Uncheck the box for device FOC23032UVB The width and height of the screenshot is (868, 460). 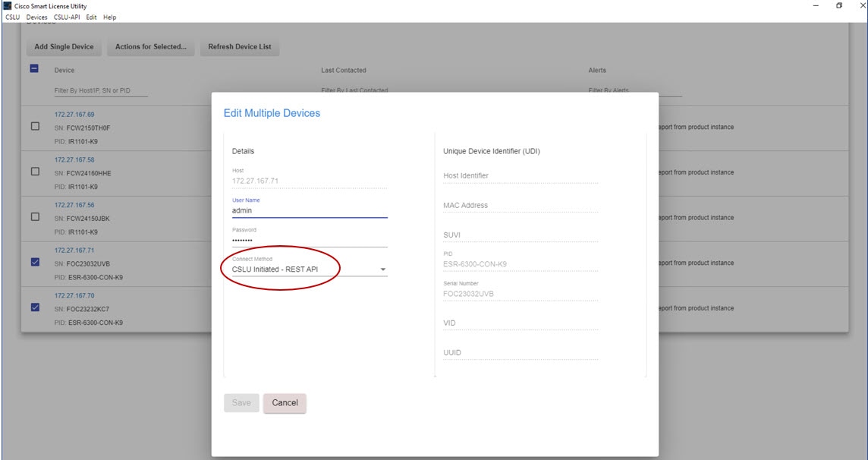coord(36,262)
